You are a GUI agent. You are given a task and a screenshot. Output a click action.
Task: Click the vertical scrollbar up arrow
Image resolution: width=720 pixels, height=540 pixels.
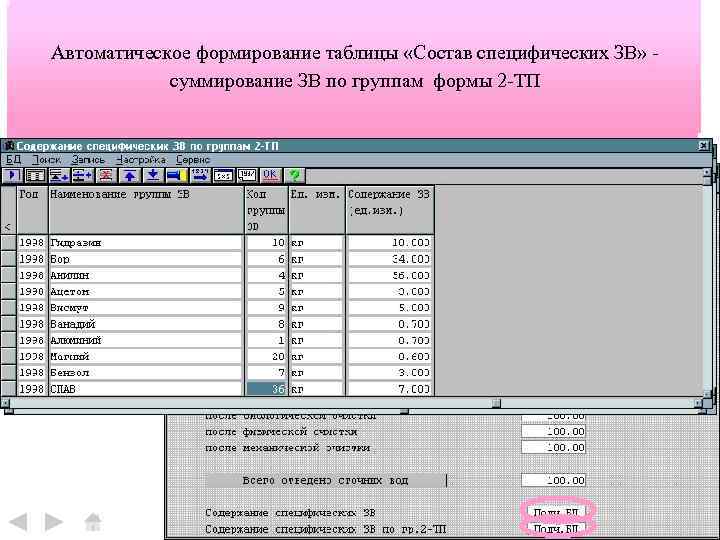click(707, 174)
